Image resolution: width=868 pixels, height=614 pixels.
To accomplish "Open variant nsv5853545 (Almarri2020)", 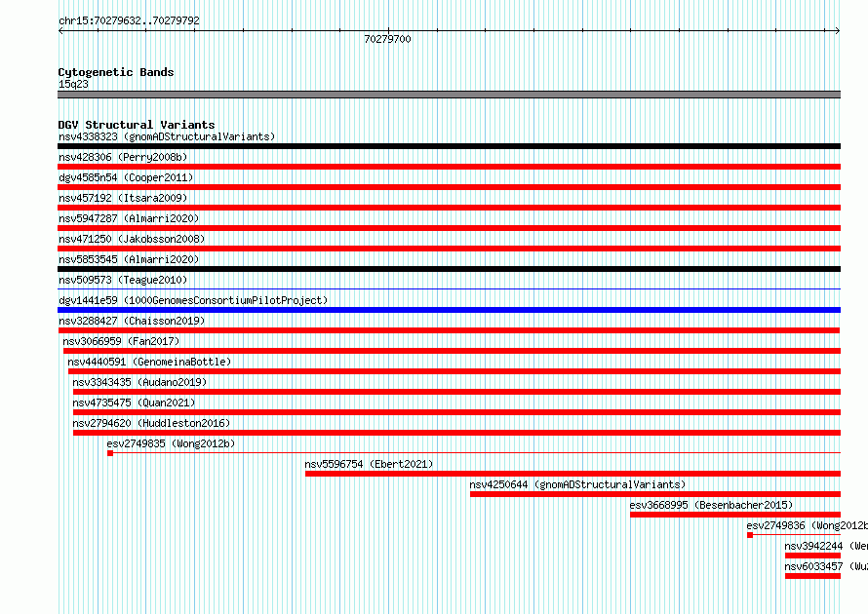I will coord(129,259).
